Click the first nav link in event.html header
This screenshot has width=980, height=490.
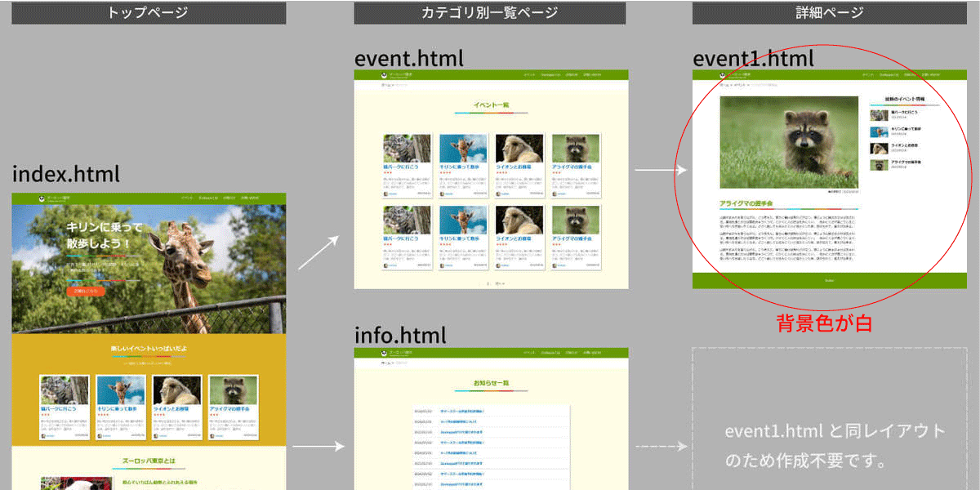pos(529,75)
